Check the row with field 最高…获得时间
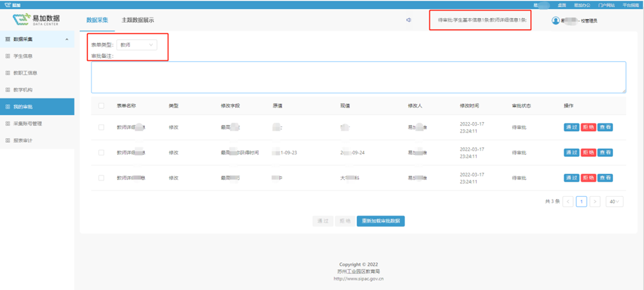 tap(102, 152)
